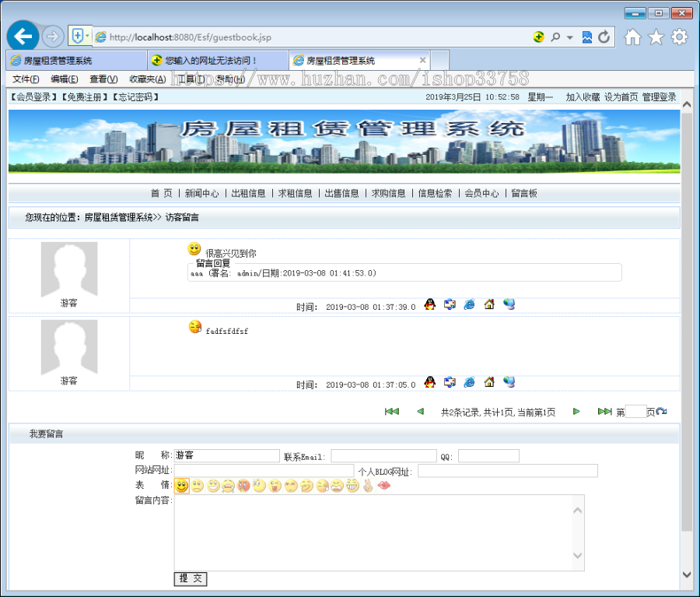Open browser favorites via the star icon
700x597 pixels.
(x=656, y=36)
